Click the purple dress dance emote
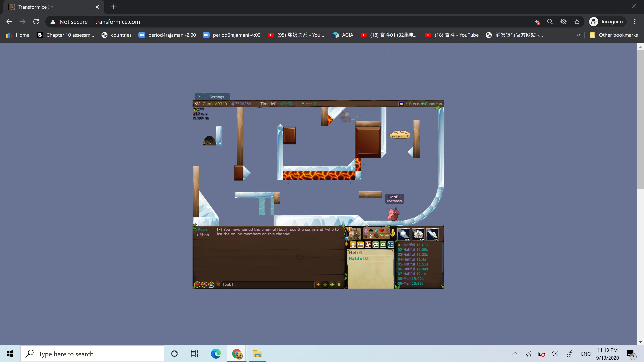 pyautogui.click(x=366, y=230)
